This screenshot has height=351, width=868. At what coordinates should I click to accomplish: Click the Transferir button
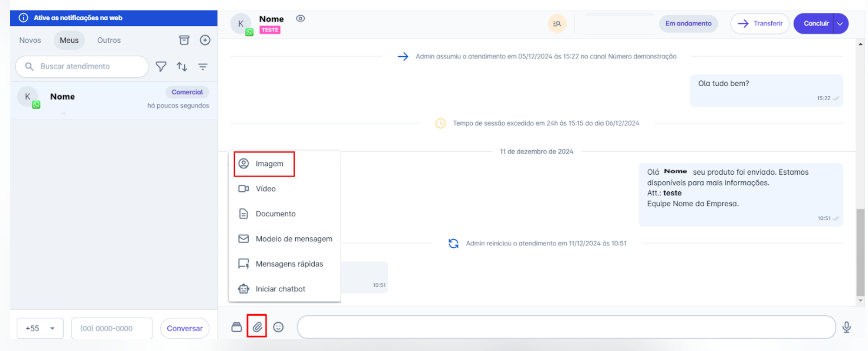760,24
